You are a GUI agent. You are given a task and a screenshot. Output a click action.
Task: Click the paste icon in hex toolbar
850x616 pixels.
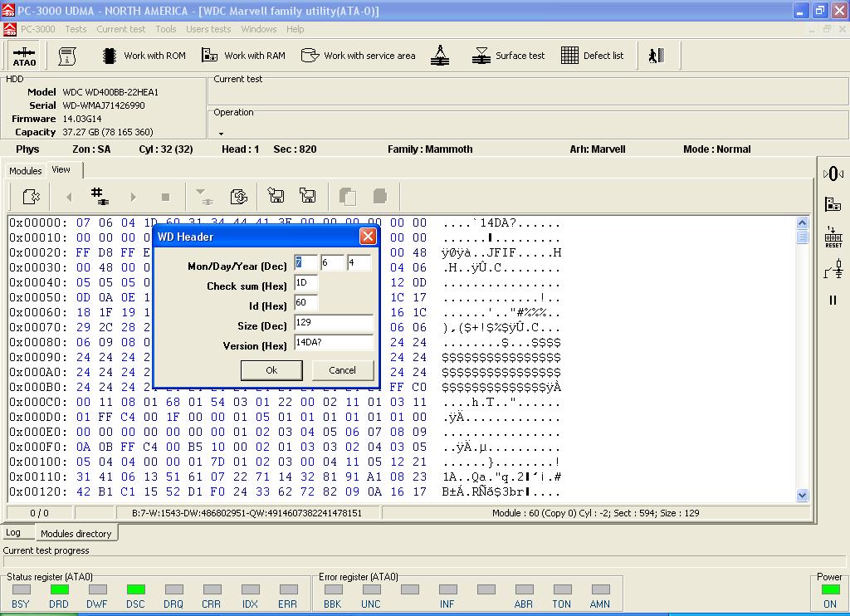coord(380,196)
